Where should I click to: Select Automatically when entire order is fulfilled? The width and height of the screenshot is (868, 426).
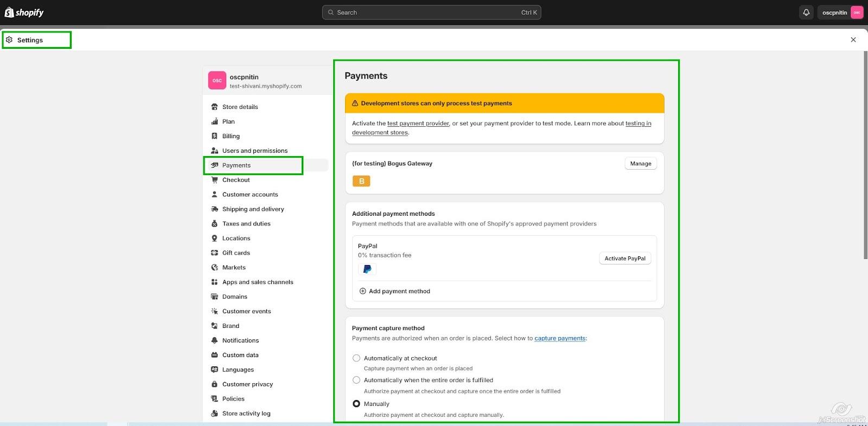pos(356,380)
